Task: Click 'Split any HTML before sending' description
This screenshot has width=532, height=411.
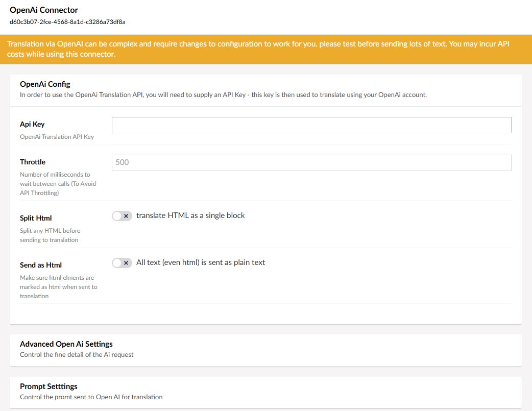Action: 50,235
